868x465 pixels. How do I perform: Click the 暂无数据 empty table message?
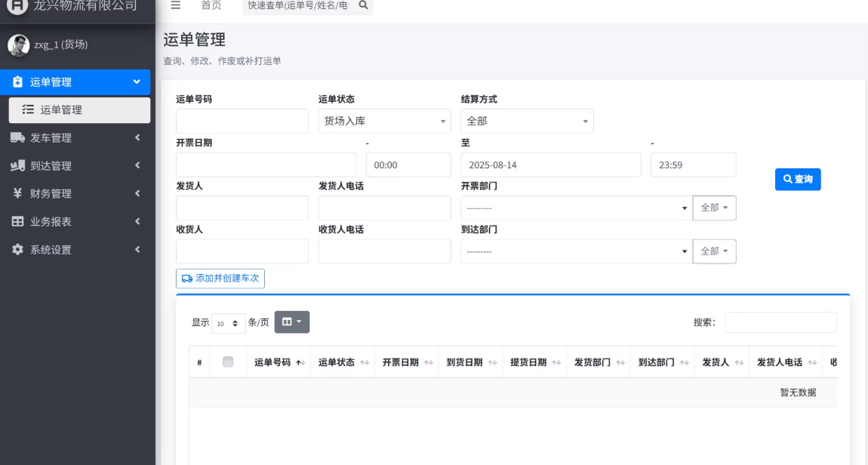(x=798, y=393)
